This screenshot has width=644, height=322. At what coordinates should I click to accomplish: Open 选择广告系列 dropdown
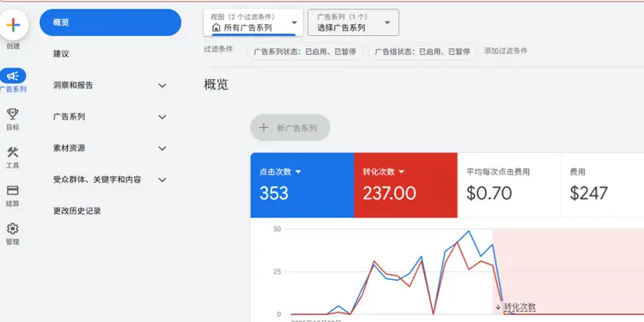(x=353, y=22)
